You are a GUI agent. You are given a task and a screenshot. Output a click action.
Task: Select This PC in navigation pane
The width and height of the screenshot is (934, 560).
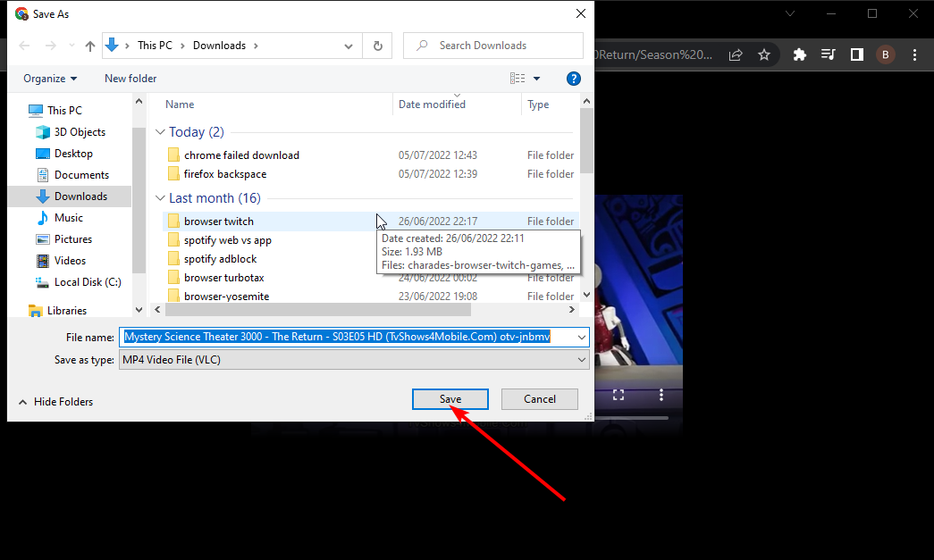pos(64,111)
